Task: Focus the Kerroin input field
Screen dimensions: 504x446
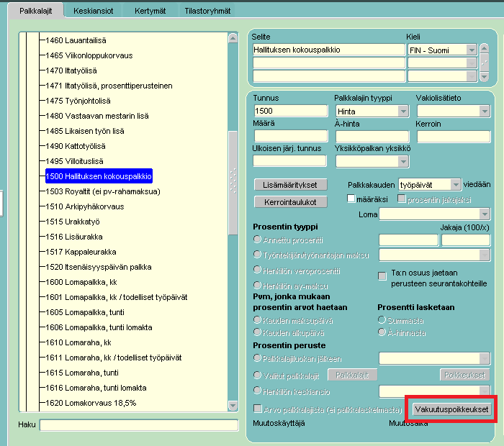Action: click(x=454, y=137)
